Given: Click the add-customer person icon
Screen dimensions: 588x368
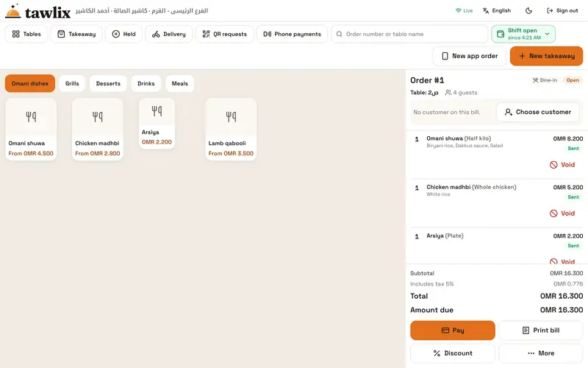Looking at the screenshot, I should pos(509,112).
